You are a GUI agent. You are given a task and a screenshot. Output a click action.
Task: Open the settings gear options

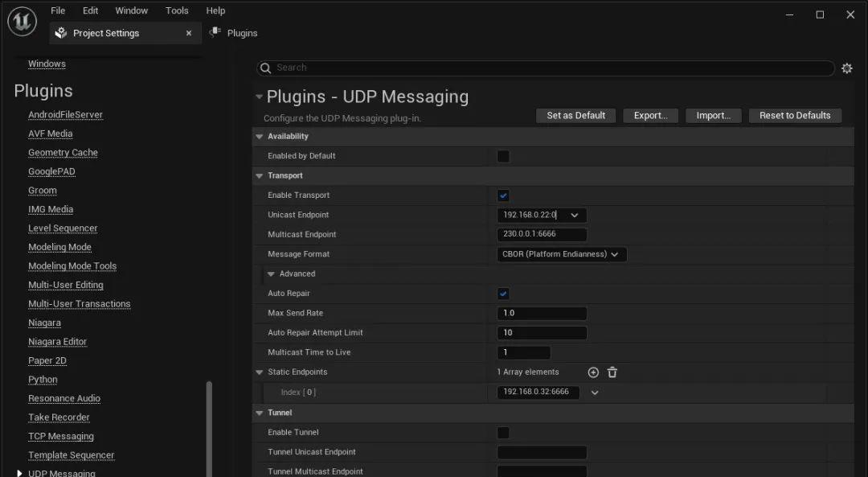[847, 68]
